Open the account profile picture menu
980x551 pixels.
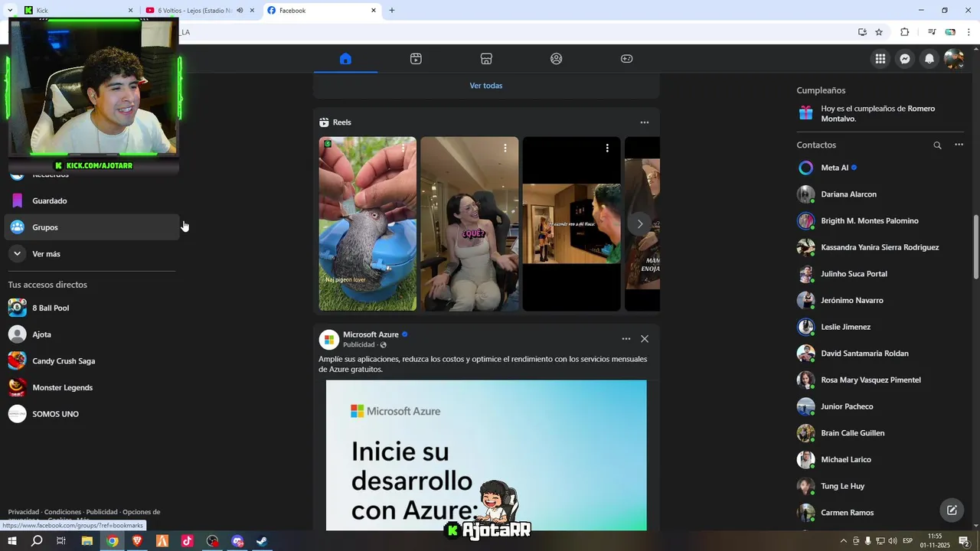click(954, 59)
